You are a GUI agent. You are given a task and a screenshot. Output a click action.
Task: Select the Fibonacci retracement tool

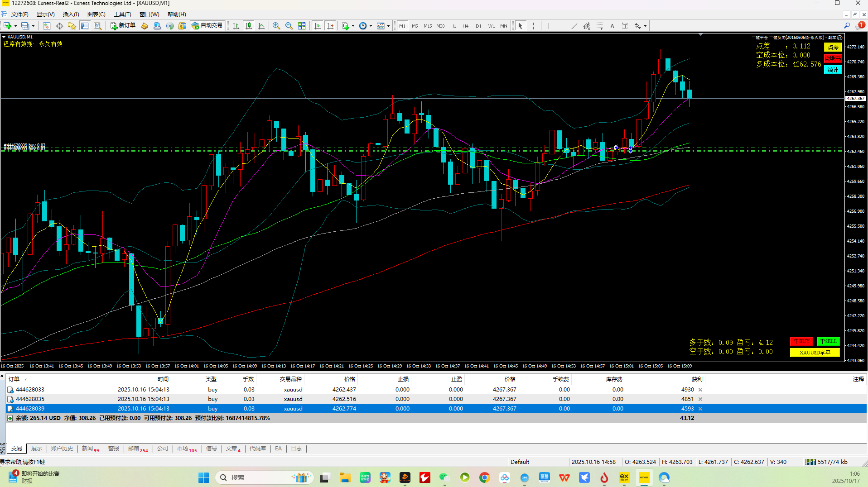click(599, 26)
